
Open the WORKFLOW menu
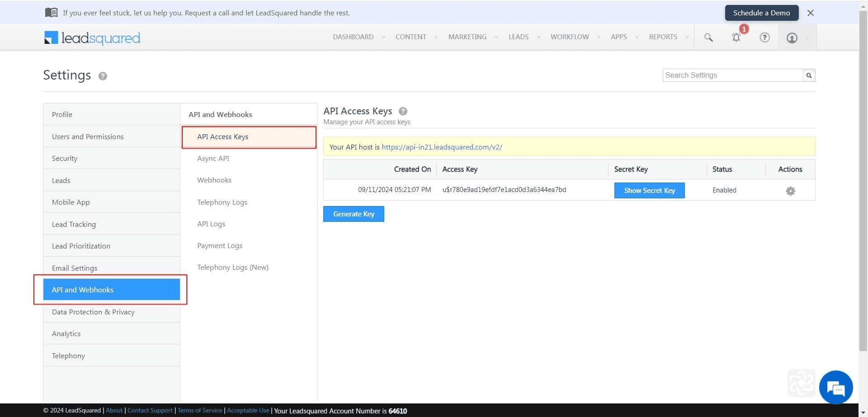tap(569, 37)
